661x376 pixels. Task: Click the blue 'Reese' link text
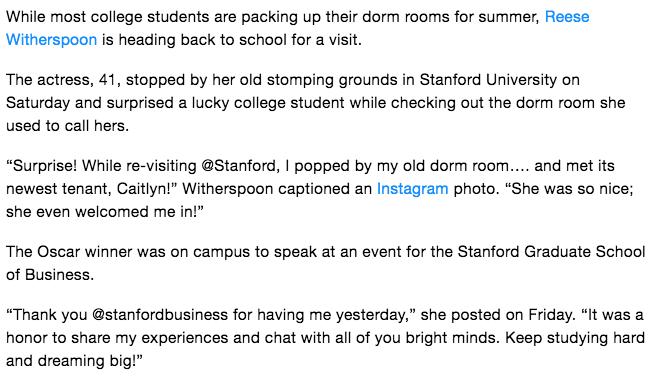tap(567, 17)
